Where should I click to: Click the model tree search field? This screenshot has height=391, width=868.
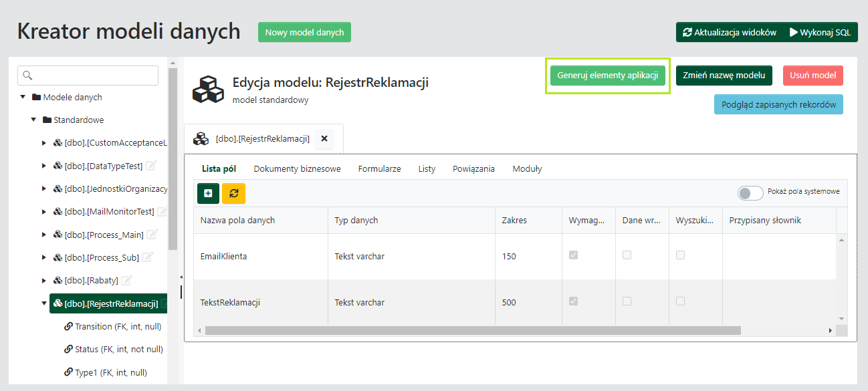click(88, 76)
